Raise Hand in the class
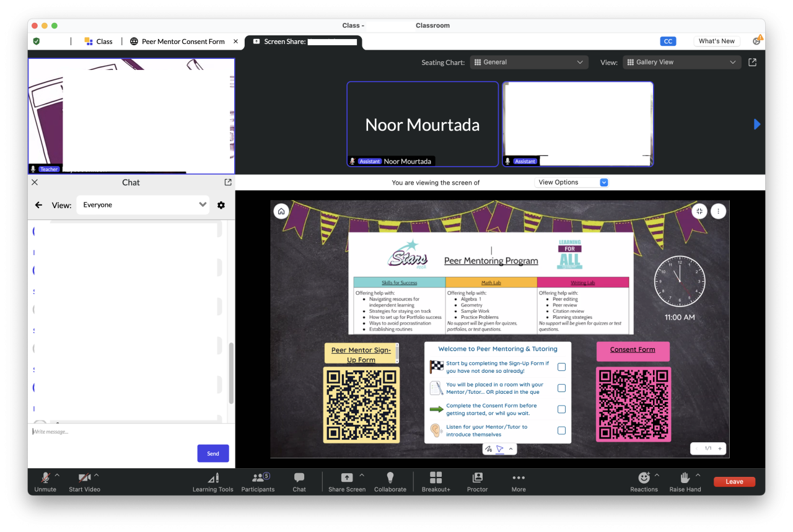Screen dimensions: 793x532 pyautogui.click(x=685, y=481)
